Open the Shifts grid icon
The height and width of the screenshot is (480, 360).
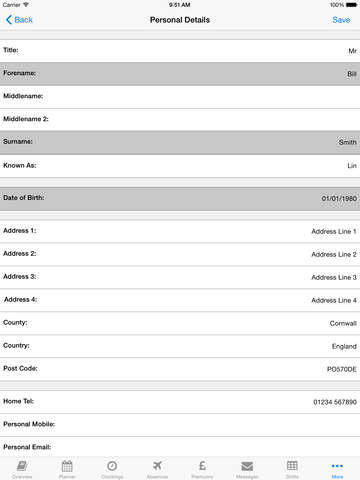click(292, 466)
